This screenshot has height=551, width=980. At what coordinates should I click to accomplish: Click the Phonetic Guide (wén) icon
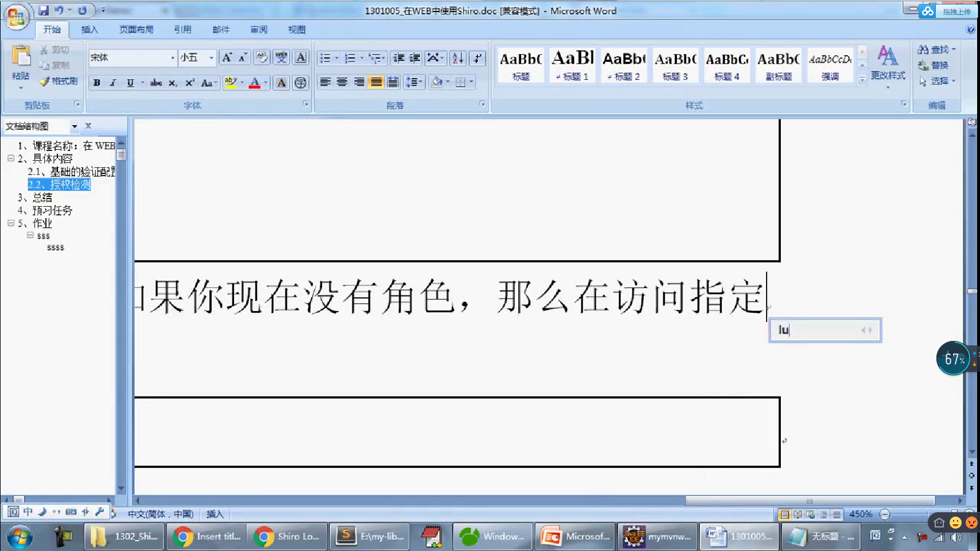(x=281, y=57)
